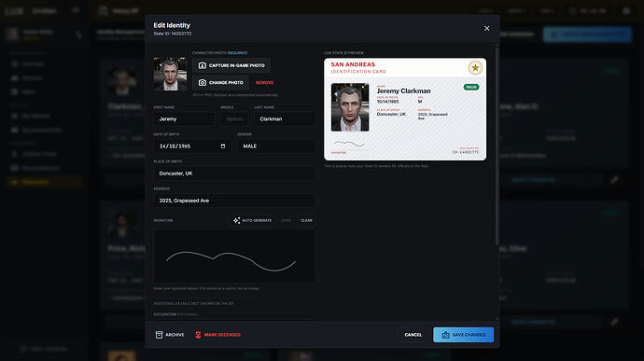Screen dimensions: 644x361
Task: Remove the character photo via Remove link
Action: pyautogui.click(x=264, y=82)
